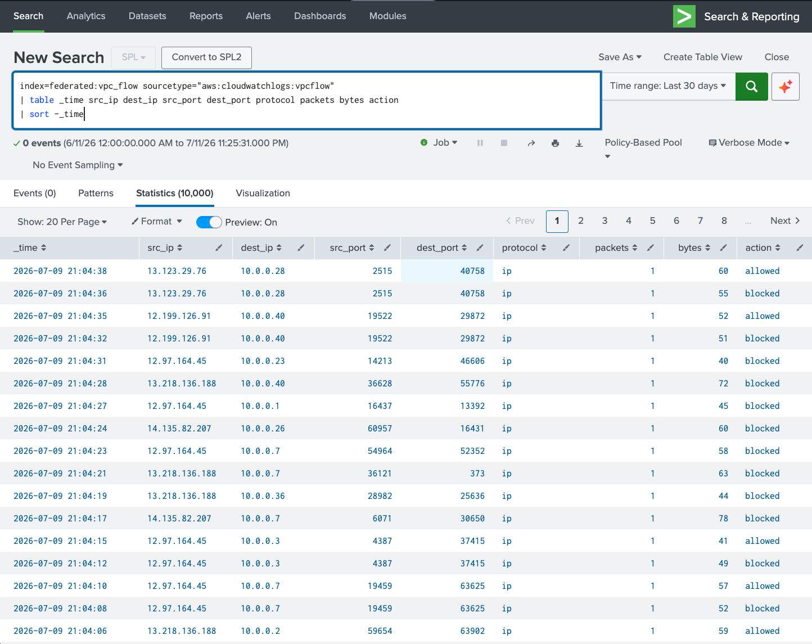
Task: Sort by packets column header
Action: click(616, 247)
